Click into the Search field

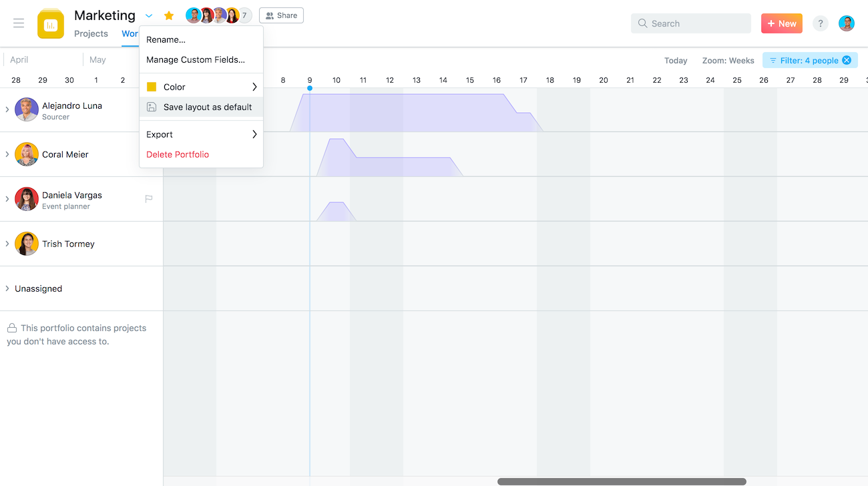click(691, 23)
